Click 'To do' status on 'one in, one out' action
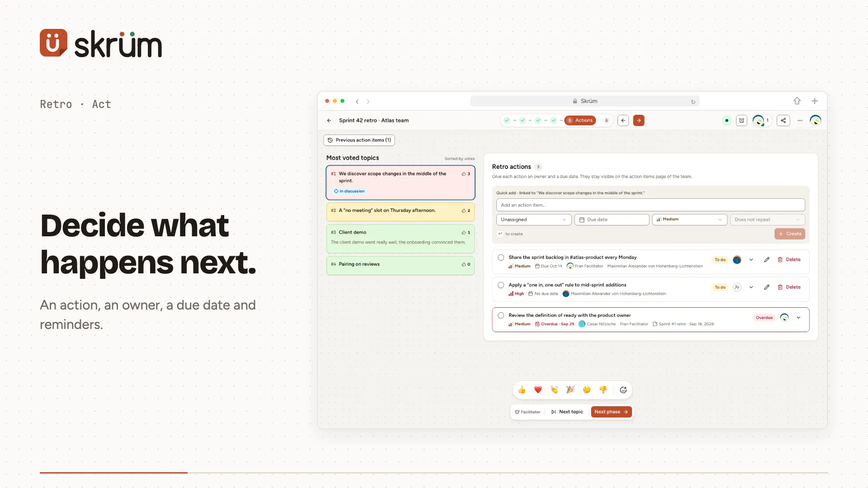868x488 pixels. pyautogui.click(x=720, y=287)
